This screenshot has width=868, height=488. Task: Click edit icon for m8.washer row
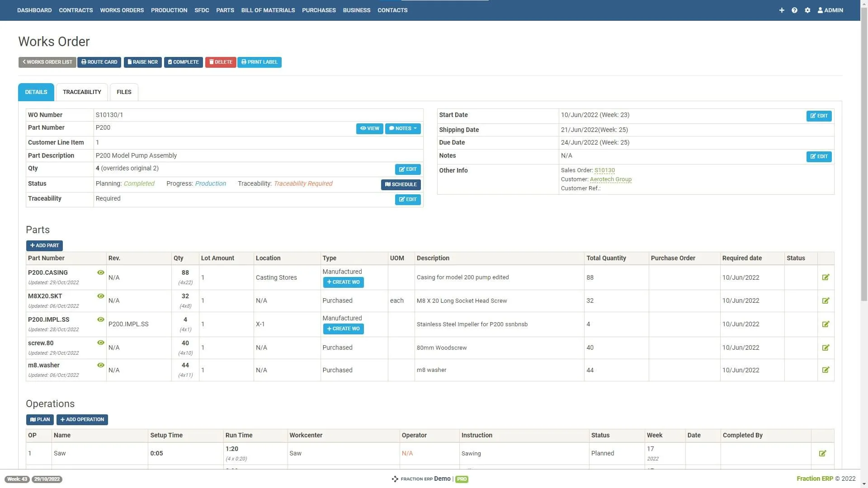[826, 370]
